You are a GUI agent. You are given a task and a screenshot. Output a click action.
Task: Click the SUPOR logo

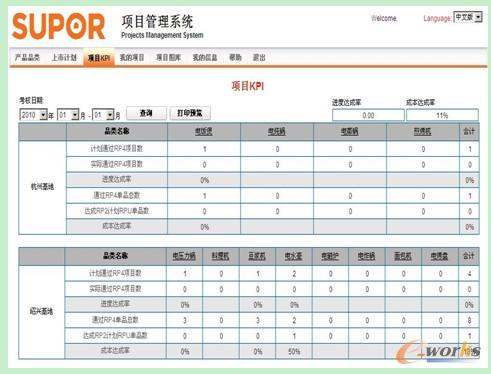(x=59, y=26)
